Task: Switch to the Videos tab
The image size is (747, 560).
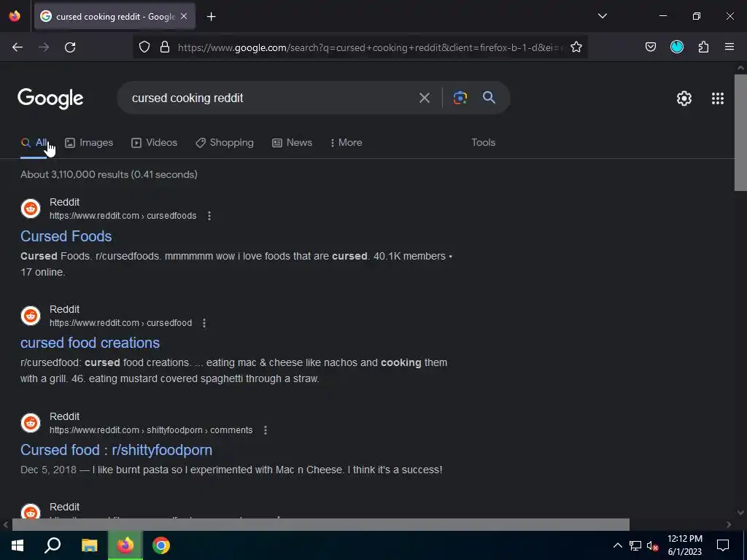Action: click(155, 142)
